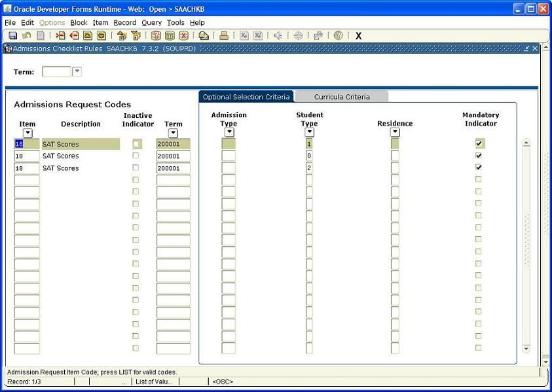Click the records scrollbar up arrow beside Mandatory Indicator

click(526, 143)
